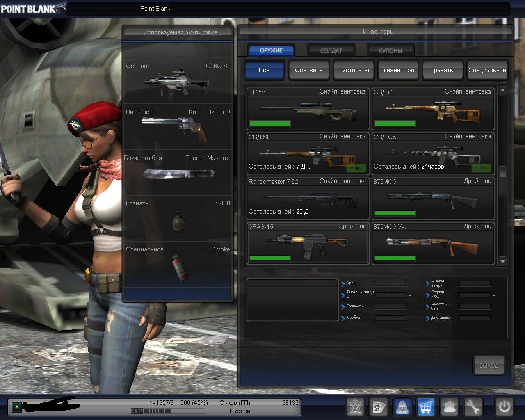Click the weapon list scroll down arrow
This screenshot has width=525, height=420.
[x=503, y=261]
